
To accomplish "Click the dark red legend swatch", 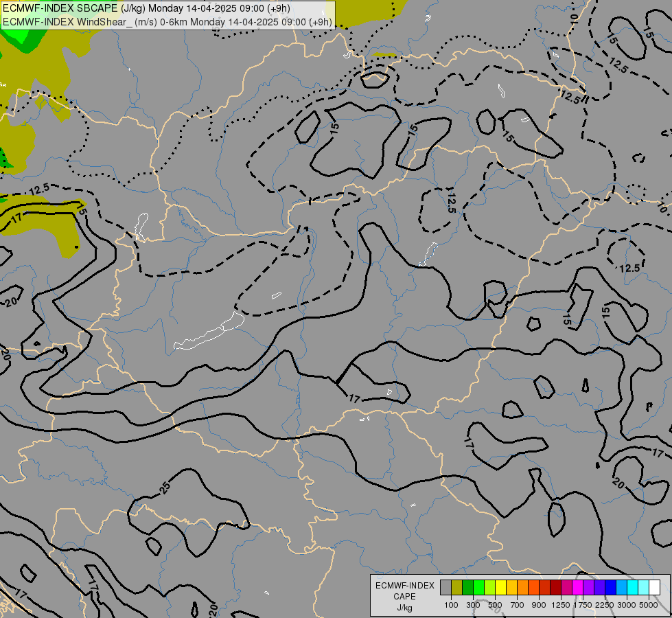I will tap(556, 587).
